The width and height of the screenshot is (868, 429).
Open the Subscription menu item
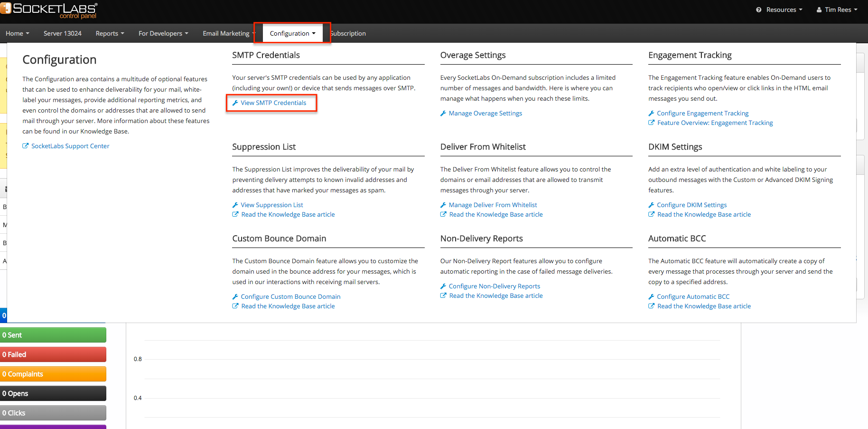click(x=348, y=33)
